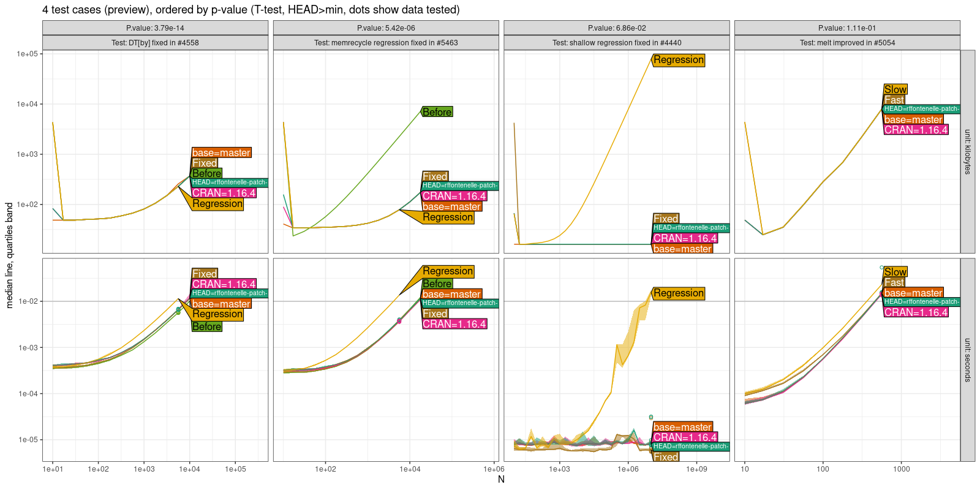Screen dimensions: 980x490
Task: Click 'Fixed' label in DT[by] seconds panel
Action: [205, 274]
